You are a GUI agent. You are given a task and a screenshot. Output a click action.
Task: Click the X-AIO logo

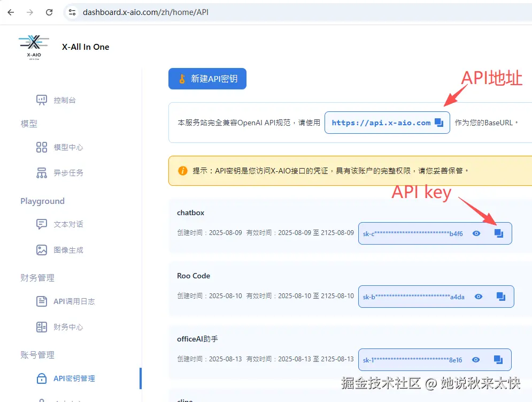pyautogui.click(x=34, y=47)
